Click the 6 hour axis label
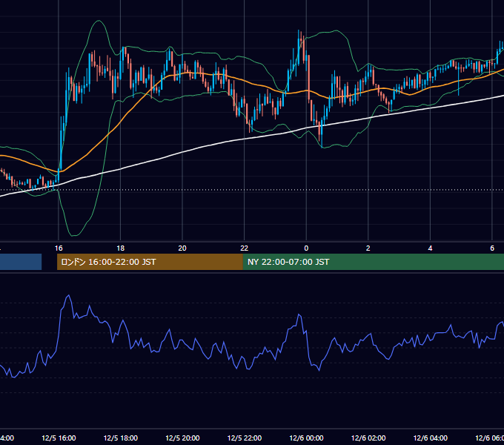The image size is (504, 445). point(492,248)
